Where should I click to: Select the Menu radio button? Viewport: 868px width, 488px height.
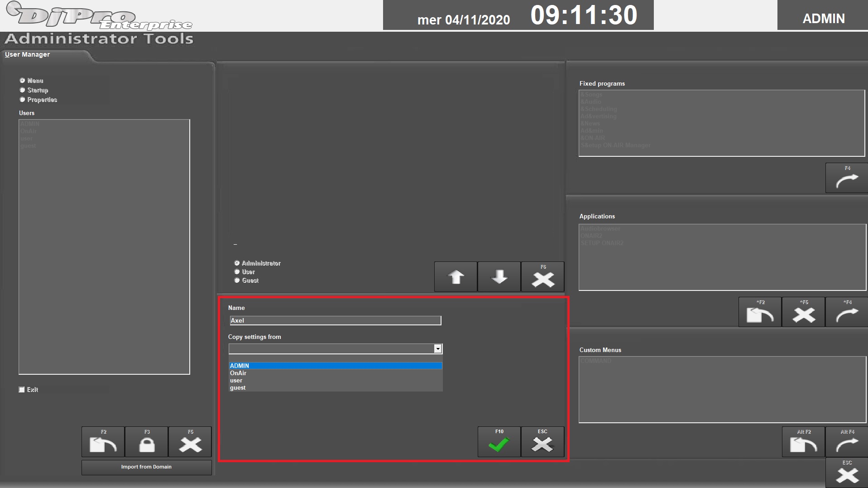[x=22, y=81]
